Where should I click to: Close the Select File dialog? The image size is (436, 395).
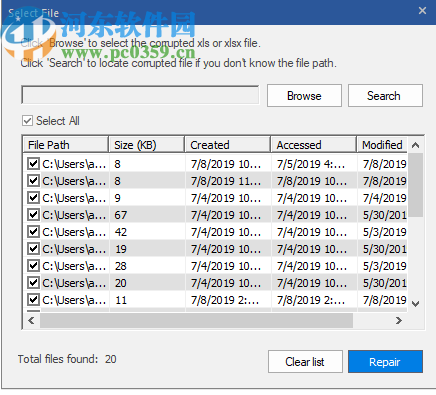(422, 11)
